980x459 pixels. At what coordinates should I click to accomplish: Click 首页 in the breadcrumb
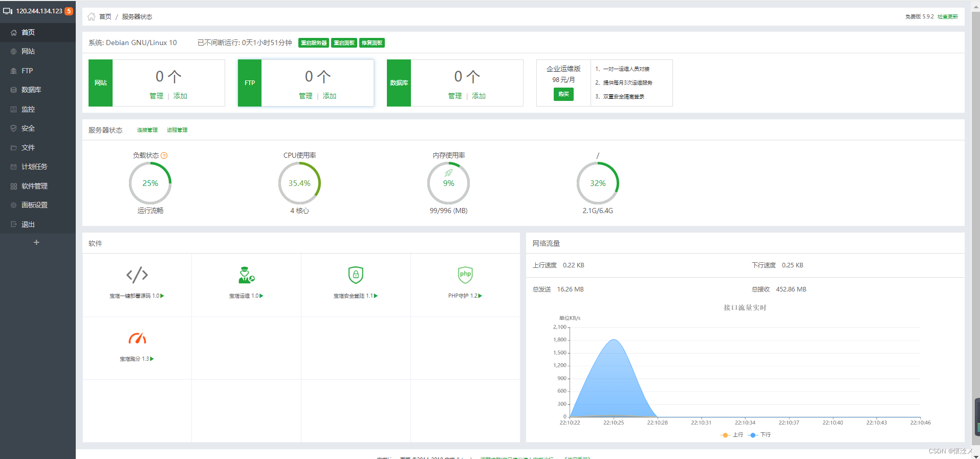[x=105, y=17]
